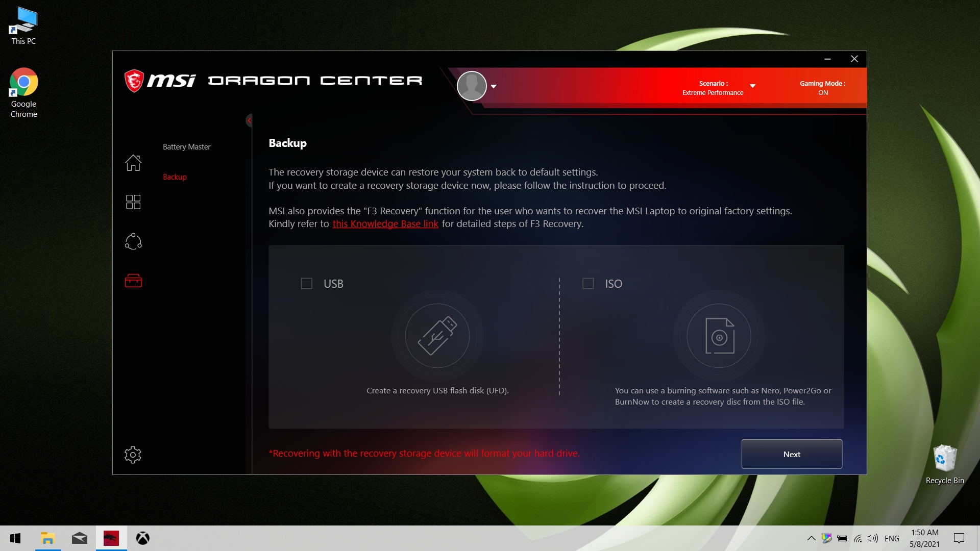Open the Home section in sidebar
The image size is (980, 551).
pos(133,163)
